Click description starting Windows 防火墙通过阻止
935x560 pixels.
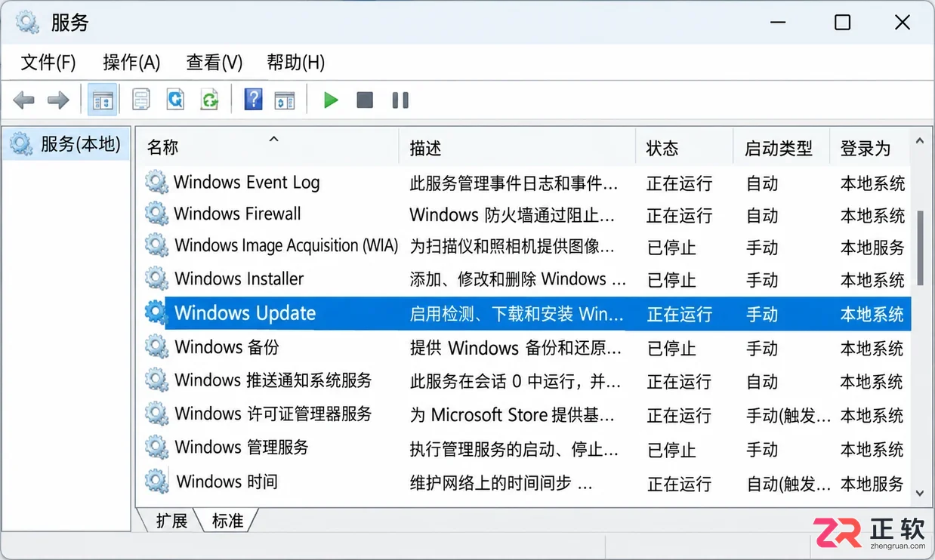[512, 215]
